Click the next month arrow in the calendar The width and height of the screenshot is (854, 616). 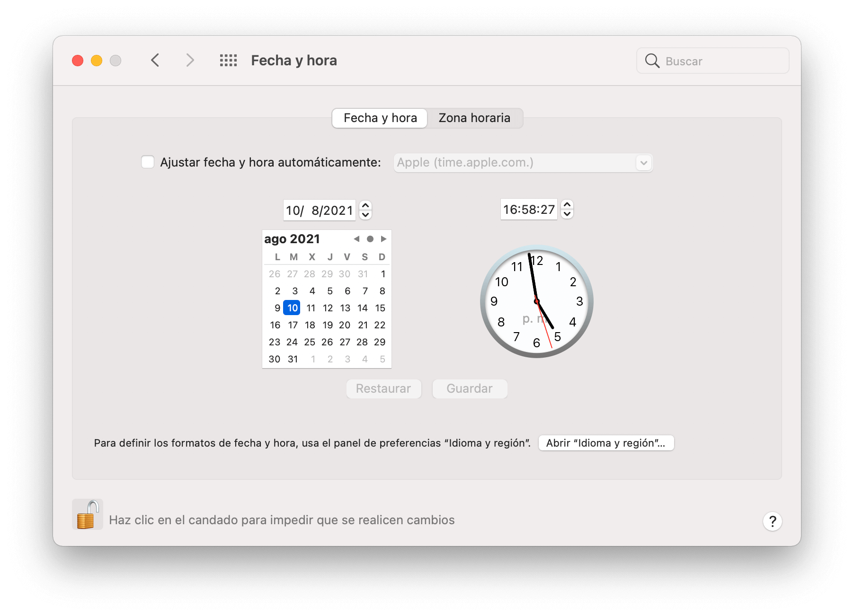(x=384, y=239)
